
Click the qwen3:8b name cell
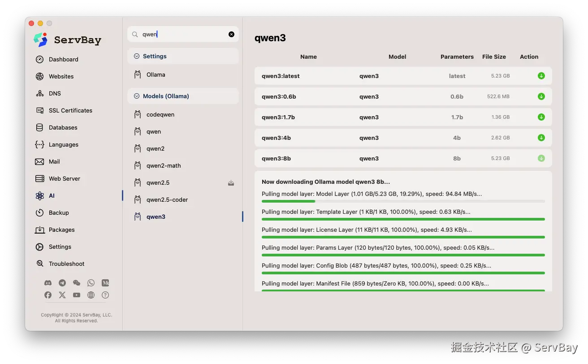[x=276, y=158]
